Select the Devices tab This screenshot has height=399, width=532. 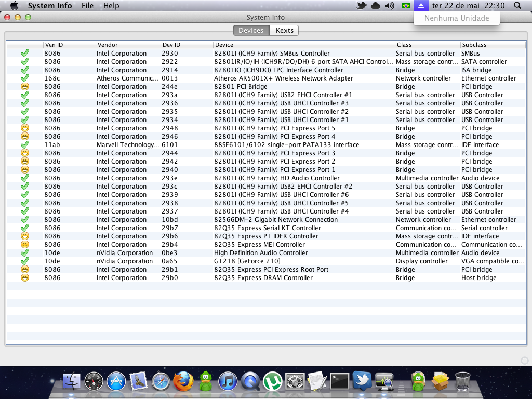(x=250, y=31)
